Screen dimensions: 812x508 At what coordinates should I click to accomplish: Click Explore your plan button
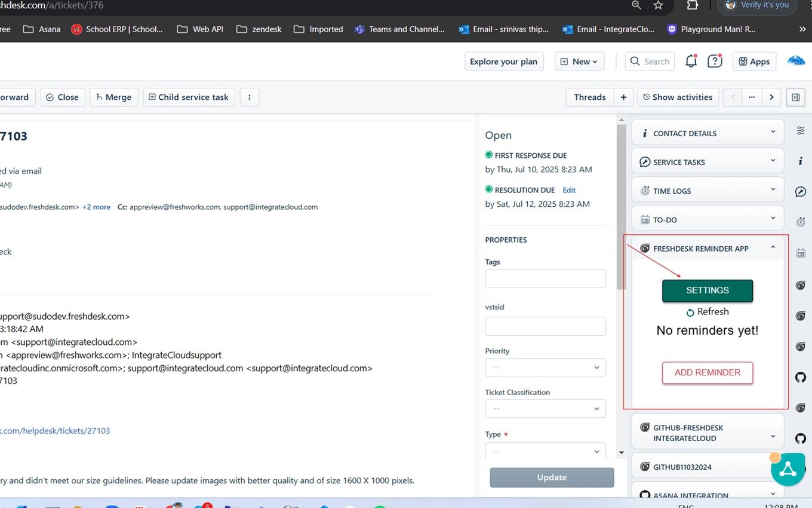coord(504,61)
